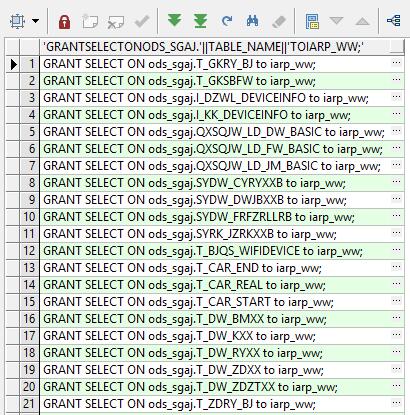This screenshot has width=410, height=415.
Task: Click the refresh query icon
Action: coord(227,22)
